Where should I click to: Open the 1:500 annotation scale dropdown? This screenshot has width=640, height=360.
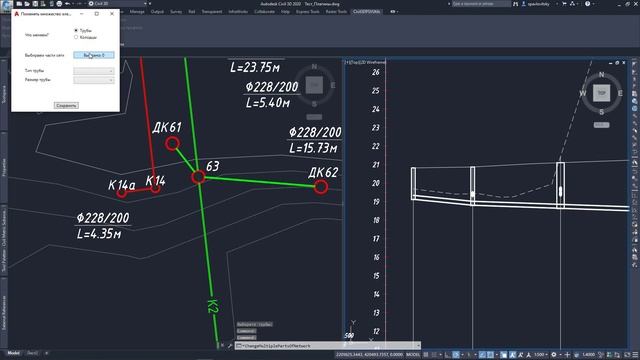(541, 355)
